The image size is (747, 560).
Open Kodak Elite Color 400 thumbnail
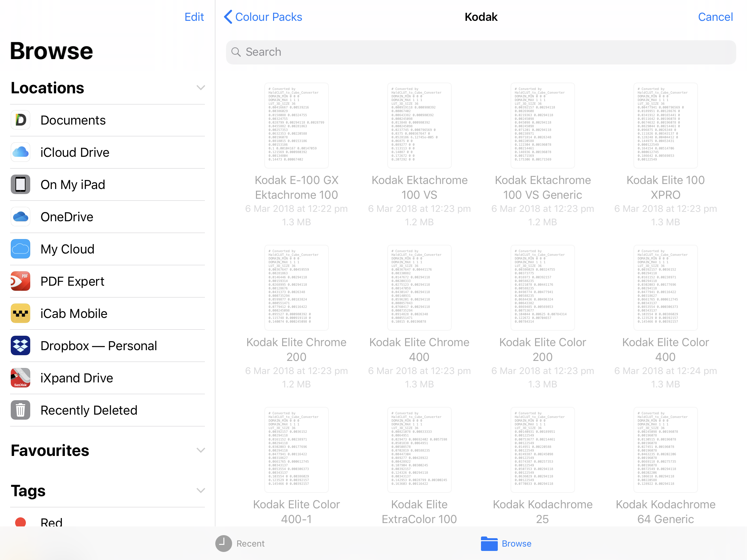coord(666,288)
